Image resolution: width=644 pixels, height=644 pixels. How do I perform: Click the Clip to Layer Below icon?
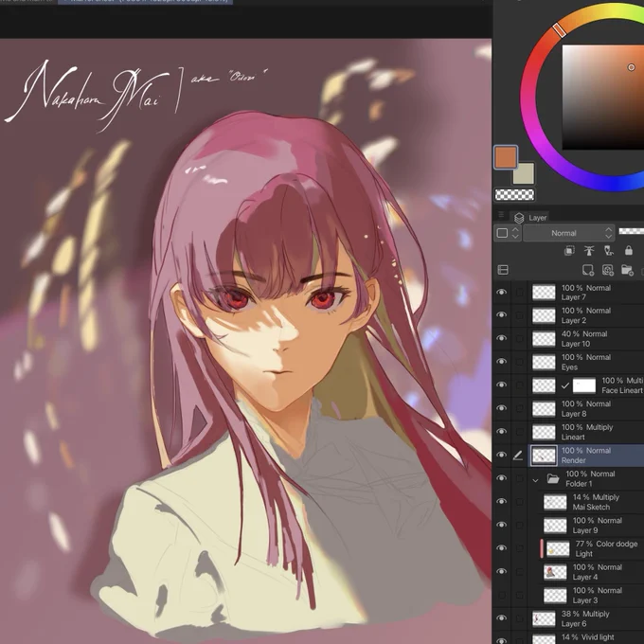(x=569, y=251)
